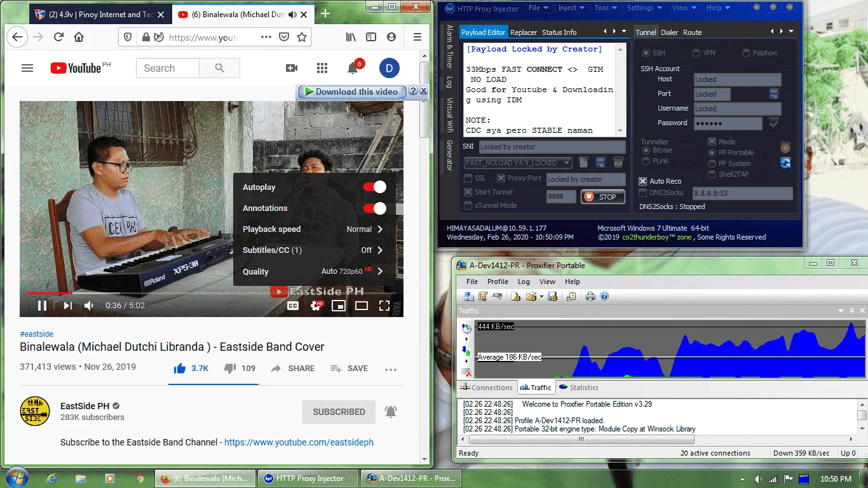868x488 pixels.
Task: Open Quality submenu
Action: point(315,271)
